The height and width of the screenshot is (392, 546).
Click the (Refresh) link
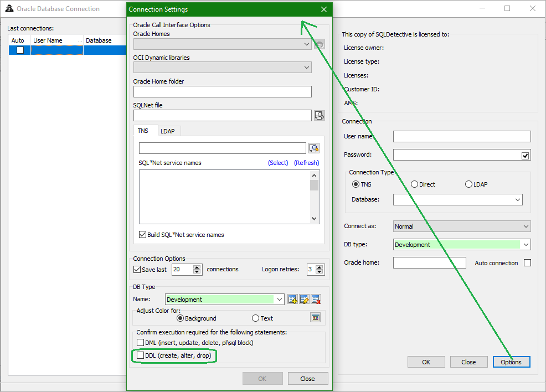point(306,163)
